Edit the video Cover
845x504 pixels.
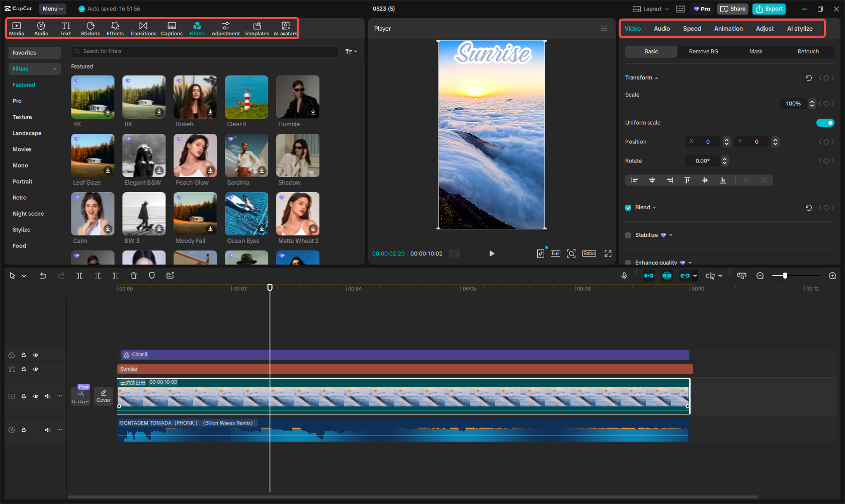(x=104, y=396)
